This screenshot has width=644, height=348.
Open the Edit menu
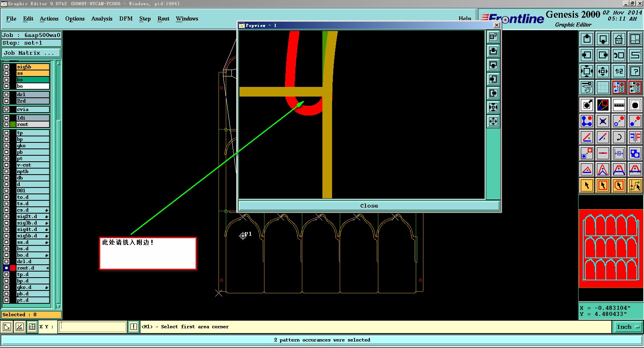[x=28, y=19]
